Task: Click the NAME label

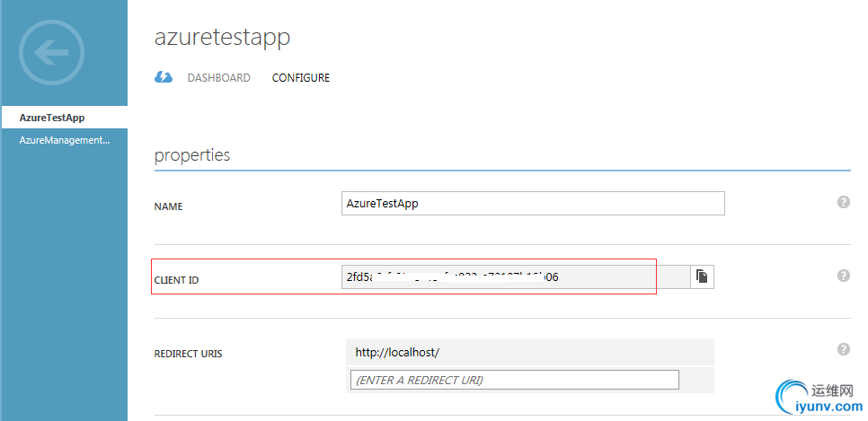Action: pyautogui.click(x=168, y=206)
